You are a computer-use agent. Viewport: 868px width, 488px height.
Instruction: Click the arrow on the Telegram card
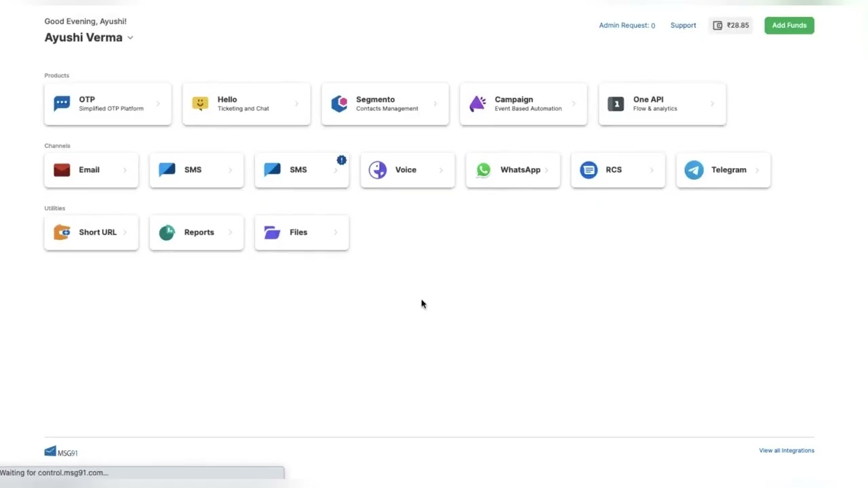coord(757,170)
